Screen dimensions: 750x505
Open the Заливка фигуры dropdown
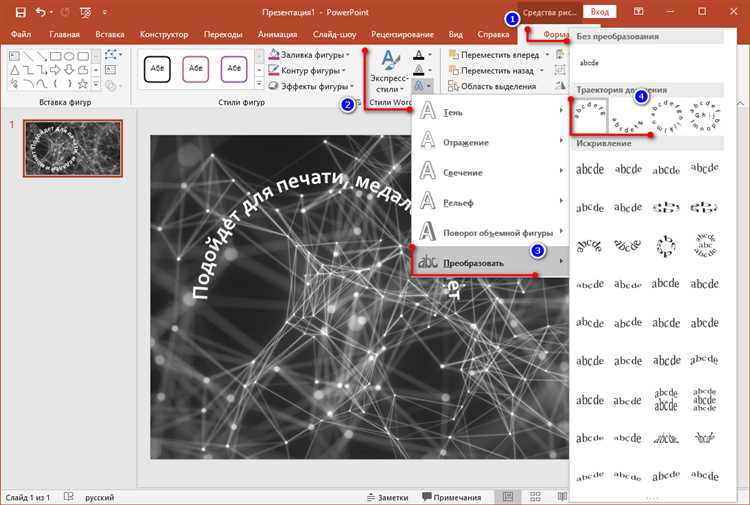tap(309, 55)
